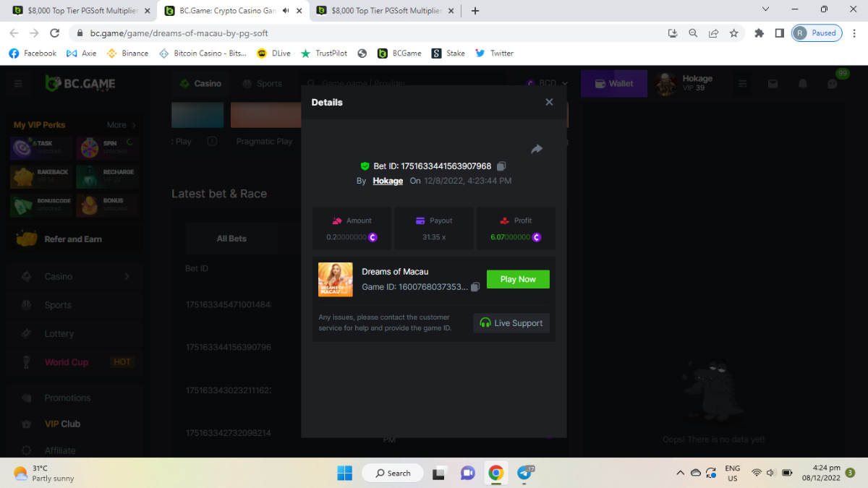
Task: Expand My VIP Perks via More
Action: coord(121,125)
